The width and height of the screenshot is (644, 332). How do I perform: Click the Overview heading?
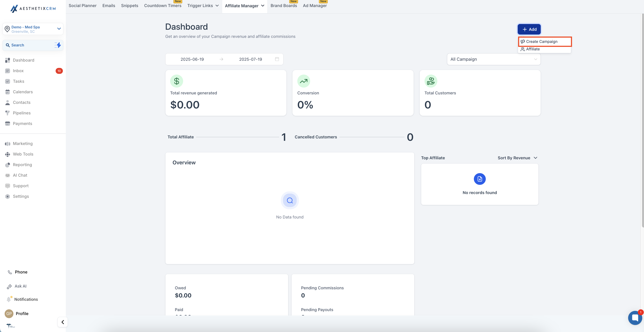coord(184,163)
